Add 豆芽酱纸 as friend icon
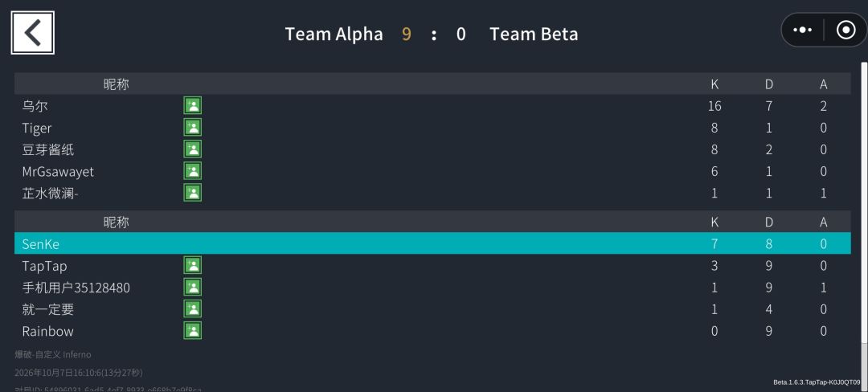Screen dimensions: 868x392 [193, 149]
